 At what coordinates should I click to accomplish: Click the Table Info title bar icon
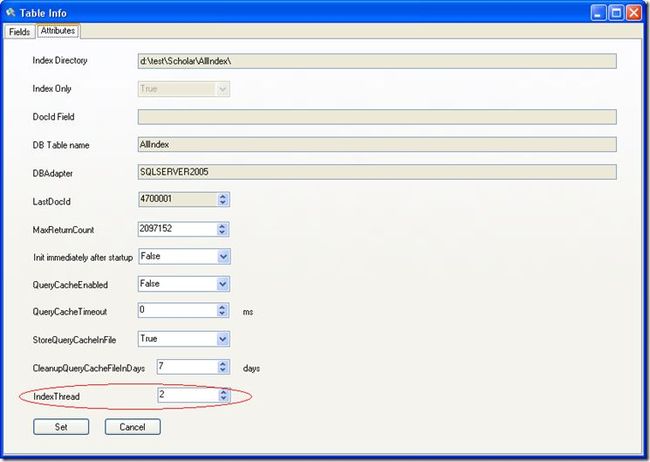pyautogui.click(x=10, y=13)
